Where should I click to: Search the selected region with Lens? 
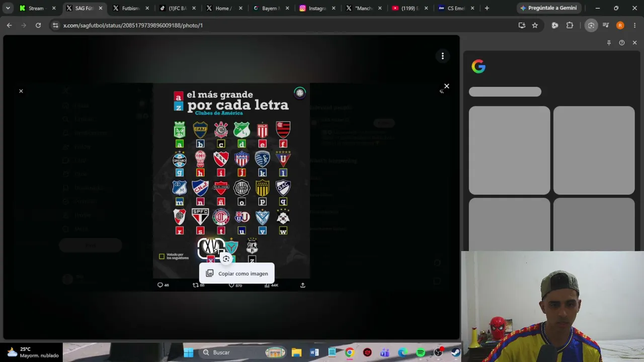coord(226,259)
